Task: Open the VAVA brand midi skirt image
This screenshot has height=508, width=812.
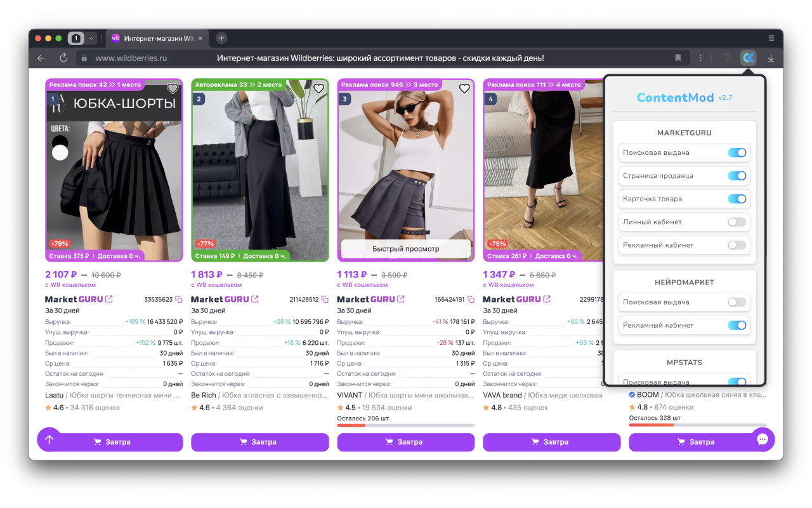Action: point(543,170)
